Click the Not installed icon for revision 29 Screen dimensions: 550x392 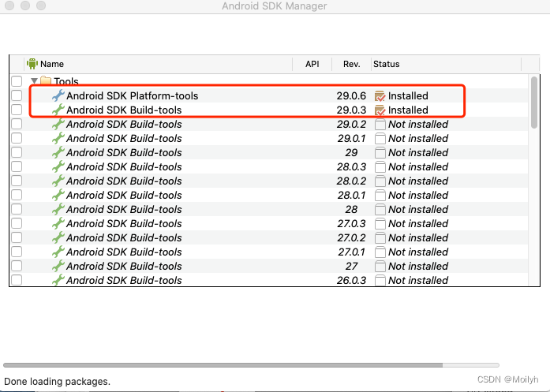380,153
